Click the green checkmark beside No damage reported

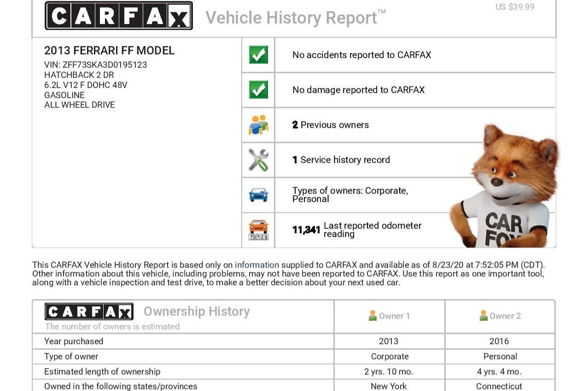(258, 90)
